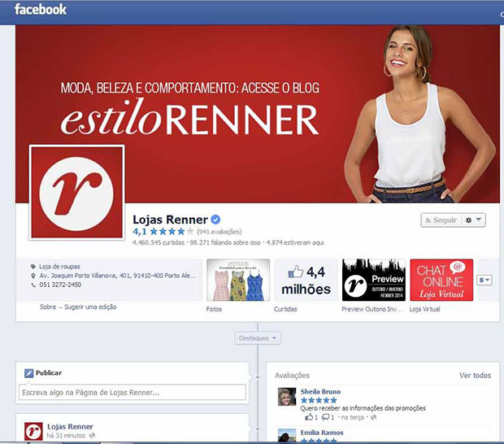504x444 pixels.
Task: Click the Fotos label
Action: click(x=214, y=309)
